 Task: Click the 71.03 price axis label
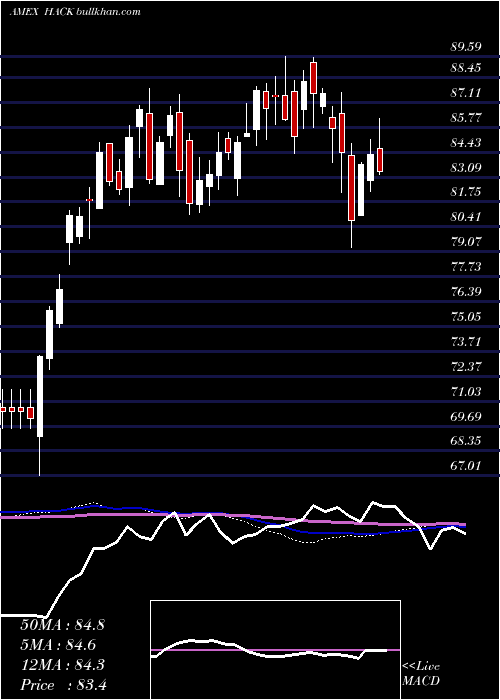(466, 392)
